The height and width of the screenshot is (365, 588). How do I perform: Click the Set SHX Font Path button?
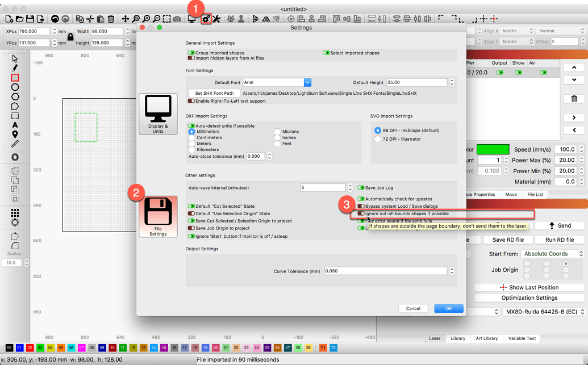pyautogui.click(x=214, y=93)
